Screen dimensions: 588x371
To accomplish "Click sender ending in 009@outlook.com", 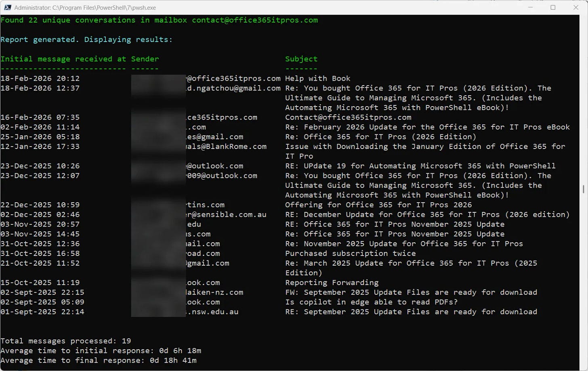I will point(222,176).
